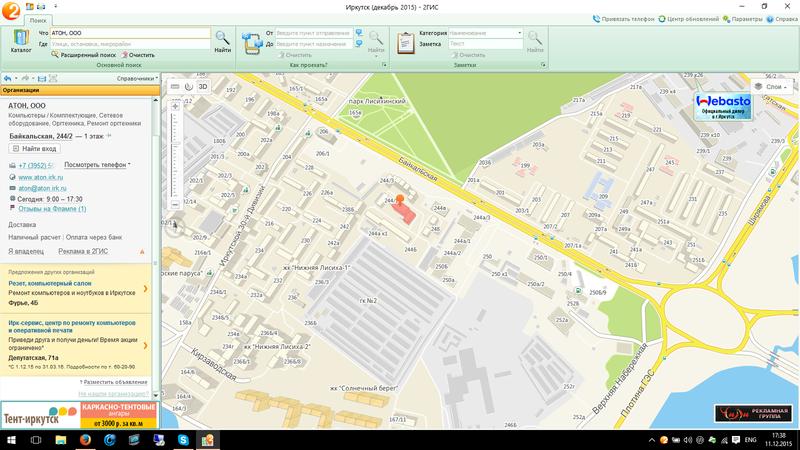Open the Слои layers dropdown
This screenshot has height=450, width=800.
pyautogui.click(x=771, y=87)
